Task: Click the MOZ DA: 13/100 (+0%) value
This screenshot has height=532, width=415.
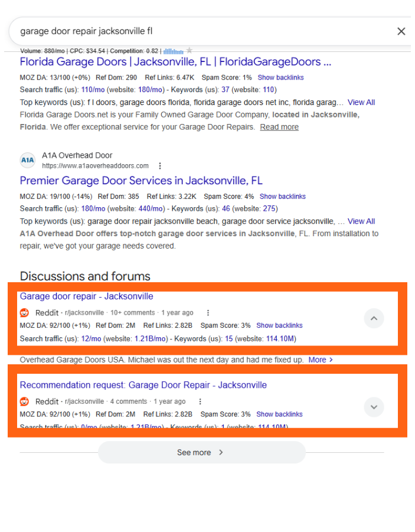Action: click(x=55, y=77)
